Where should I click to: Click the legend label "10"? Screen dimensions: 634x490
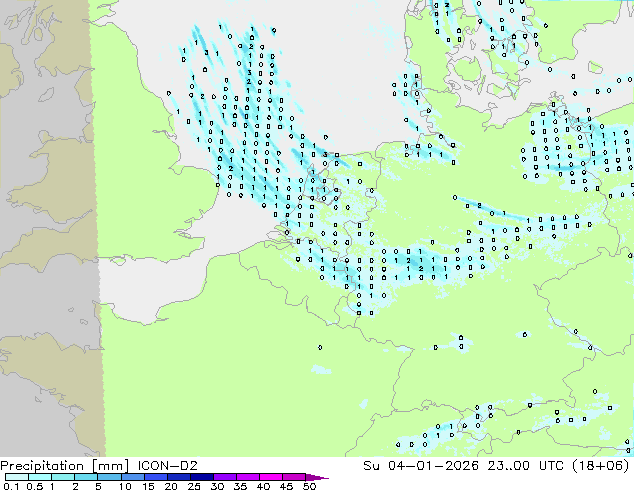click(x=125, y=486)
